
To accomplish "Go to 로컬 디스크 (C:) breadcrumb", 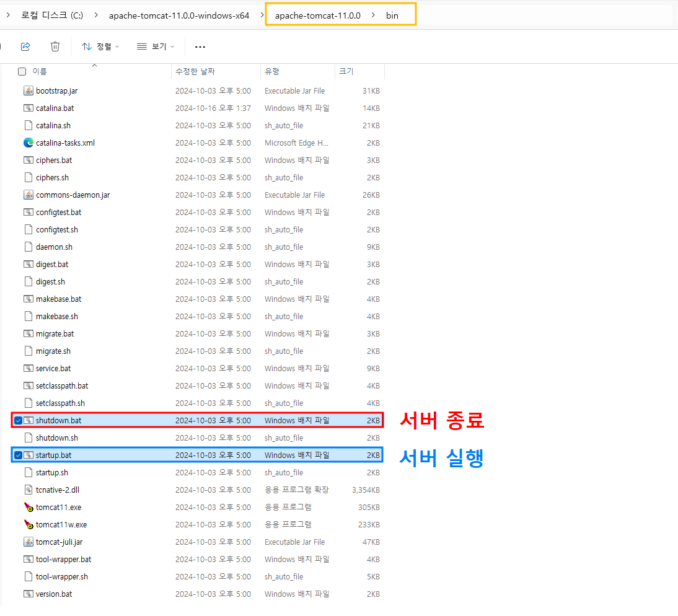I will pos(52,15).
